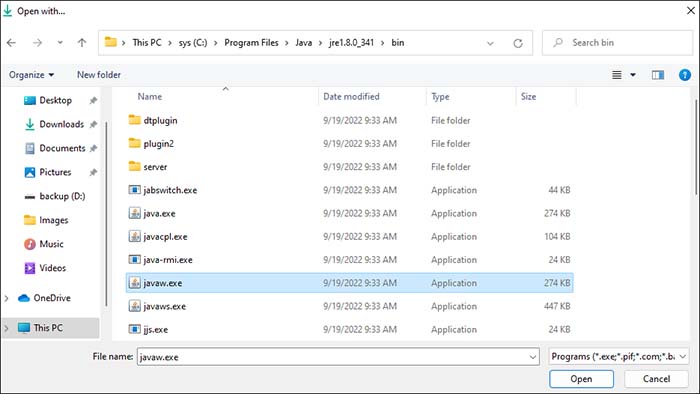Select the jabswitch.exe file icon
The width and height of the screenshot is (700, 394).
pyautogui.click(x=134, y=190)
